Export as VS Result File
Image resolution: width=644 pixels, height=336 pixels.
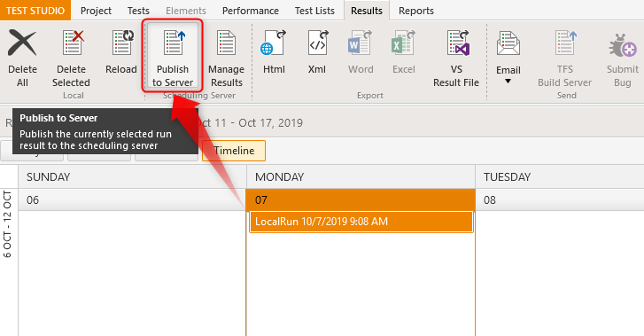point(456,58)
